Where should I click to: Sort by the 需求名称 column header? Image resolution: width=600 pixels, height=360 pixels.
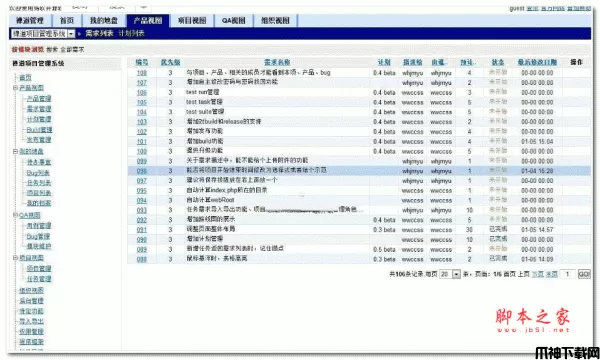tap(277, 62)
